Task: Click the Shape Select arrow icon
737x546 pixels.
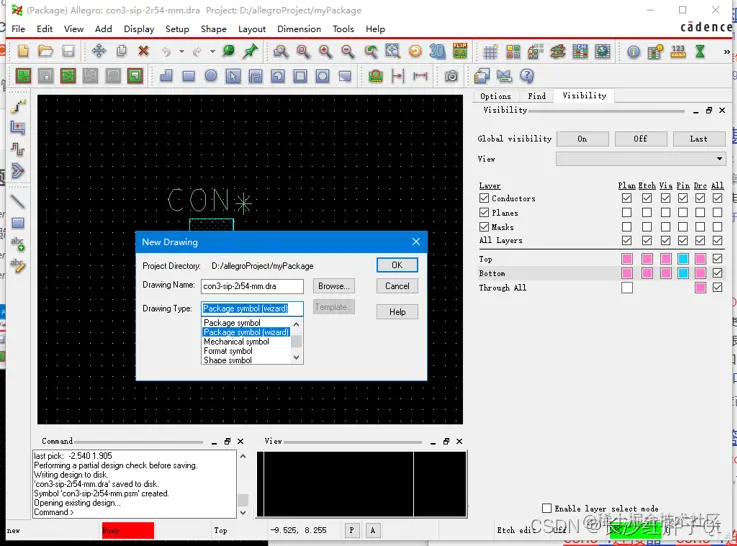Action: [x=233, y=76]
